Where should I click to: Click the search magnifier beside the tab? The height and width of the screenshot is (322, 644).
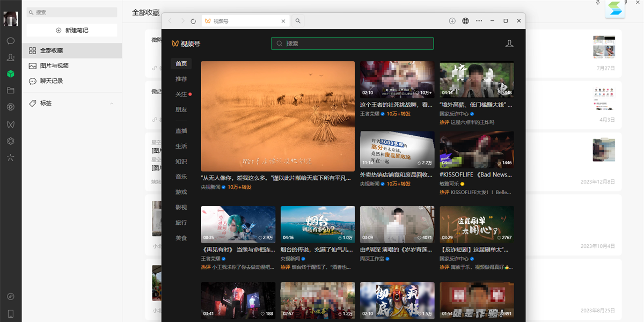[x=297, y=20]
